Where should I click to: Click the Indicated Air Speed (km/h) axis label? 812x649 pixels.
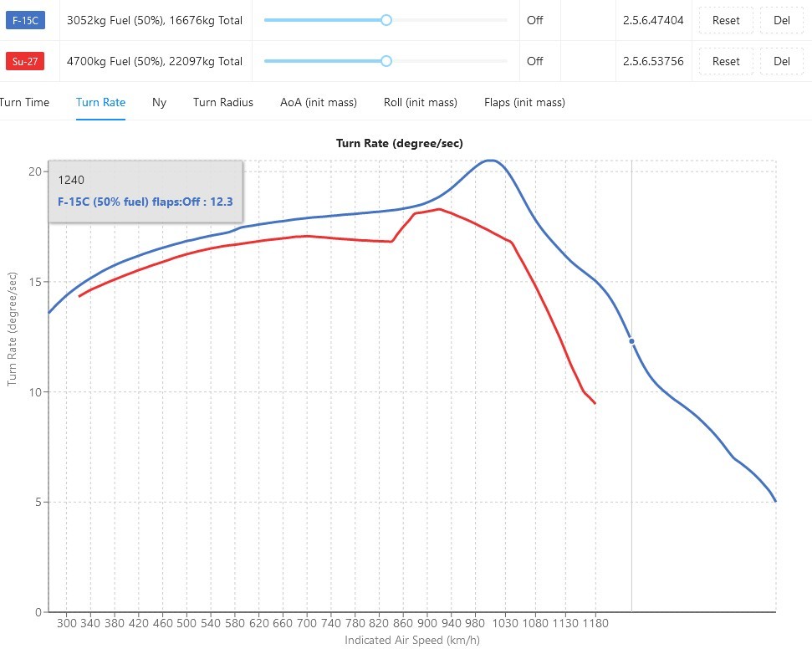412,640
